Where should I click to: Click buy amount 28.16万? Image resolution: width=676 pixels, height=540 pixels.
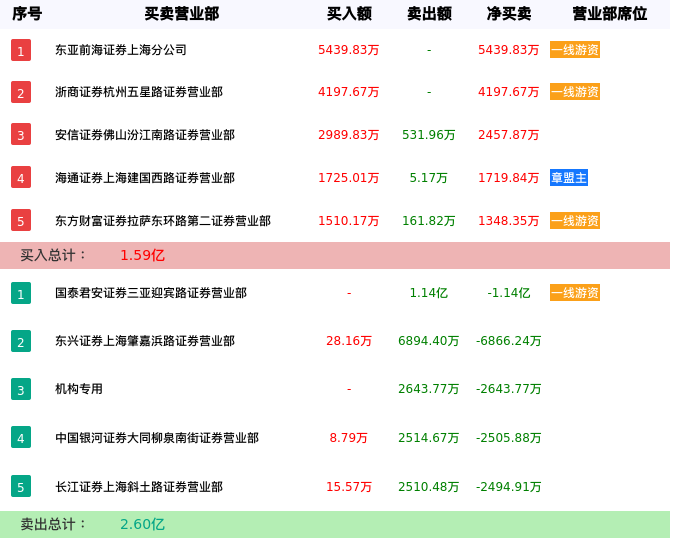[349, 341]
